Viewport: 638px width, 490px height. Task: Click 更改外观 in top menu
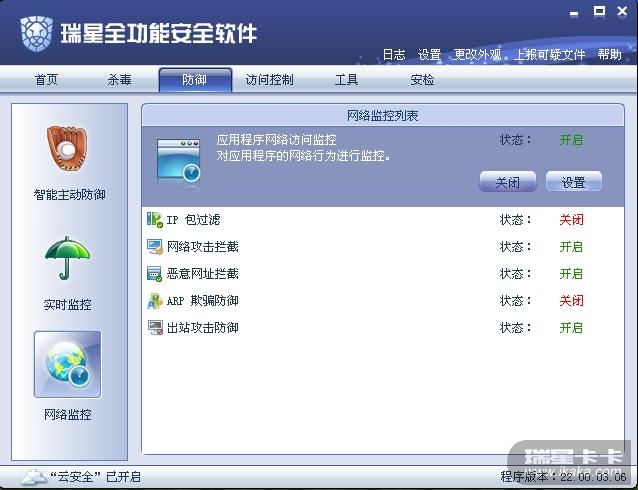[477, 55]
